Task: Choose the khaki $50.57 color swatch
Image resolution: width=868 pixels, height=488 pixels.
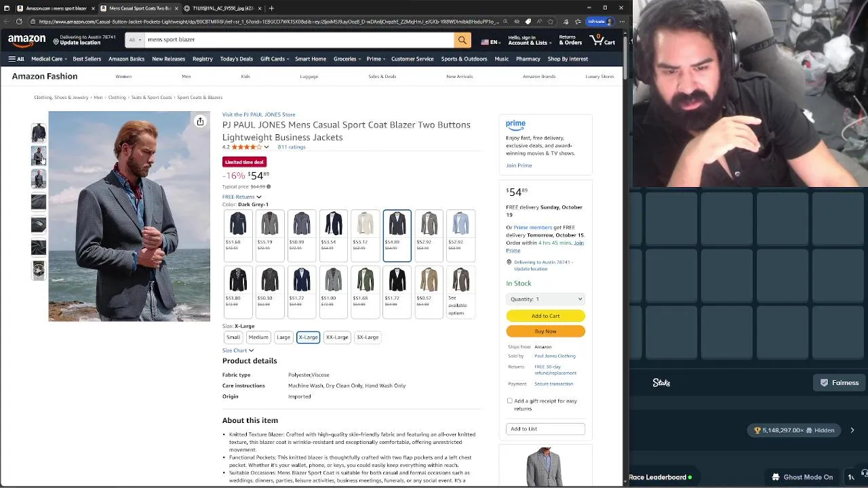Action: pyautogui.click(x=429, y=291)
